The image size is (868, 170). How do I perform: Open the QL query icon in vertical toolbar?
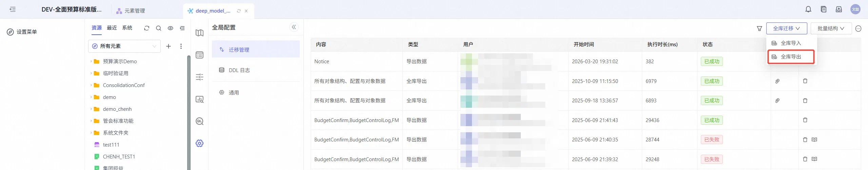[200, 121]
